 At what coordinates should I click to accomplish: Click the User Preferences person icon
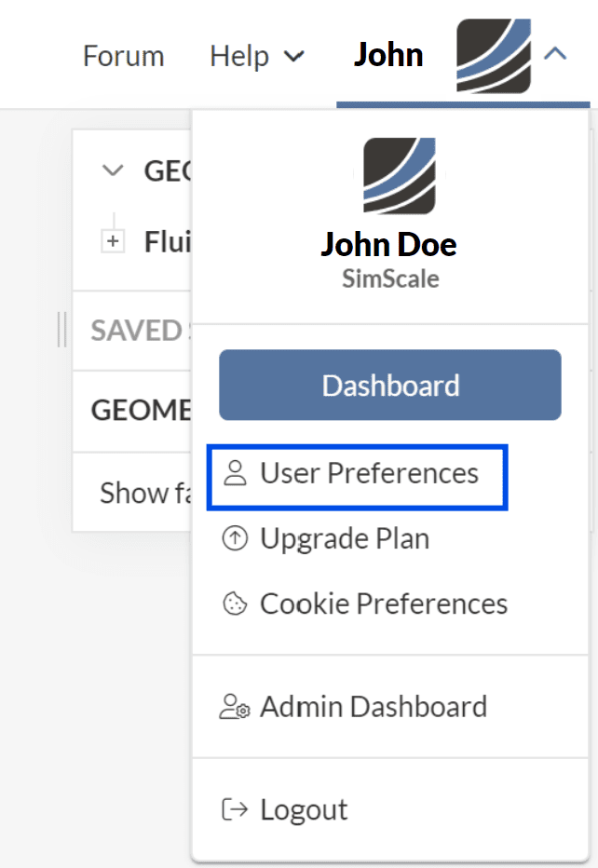236,474
